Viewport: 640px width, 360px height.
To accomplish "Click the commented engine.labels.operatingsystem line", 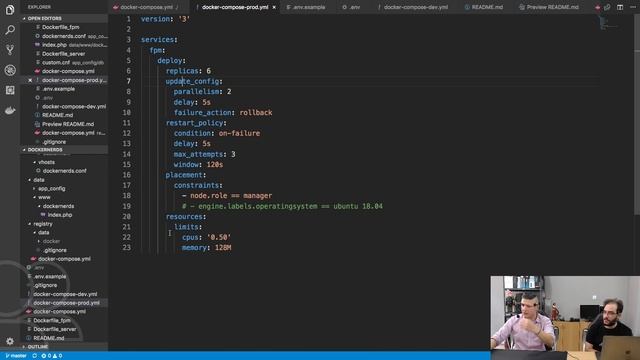I will pyautogui.click(x=282, y=206).
